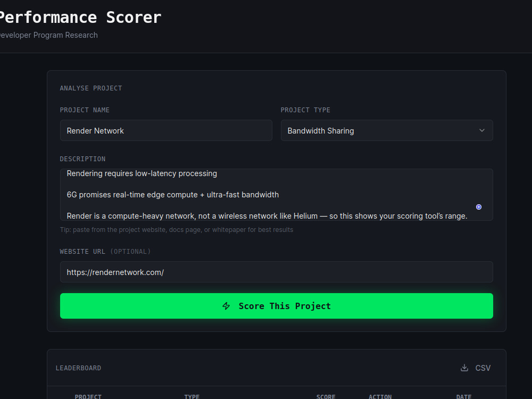This screenshot has height=399, width=532.
Task: Click the PROJECT NAME field label
Action: click(85, 110)
